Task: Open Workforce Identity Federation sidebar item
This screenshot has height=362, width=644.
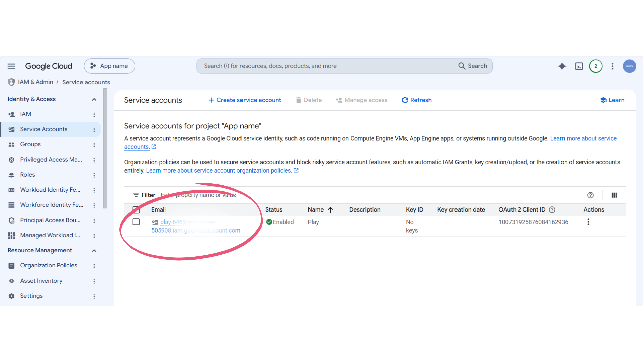Action: coord(52,205)
